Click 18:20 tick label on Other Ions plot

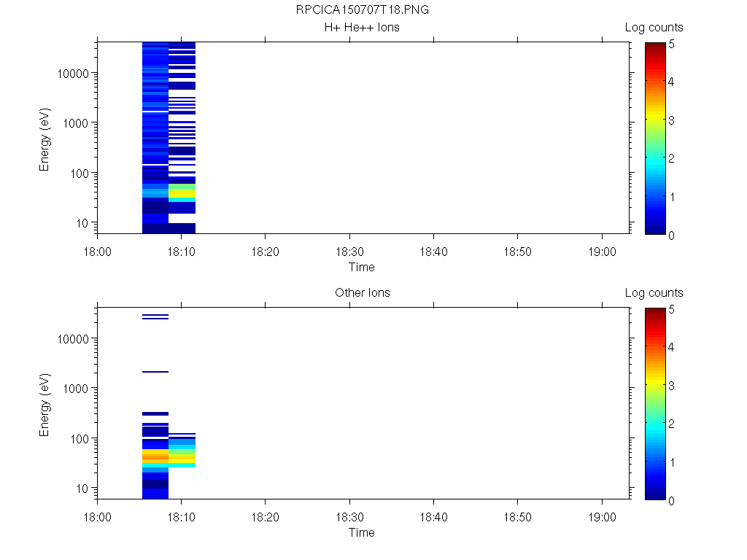coord(265,517)
